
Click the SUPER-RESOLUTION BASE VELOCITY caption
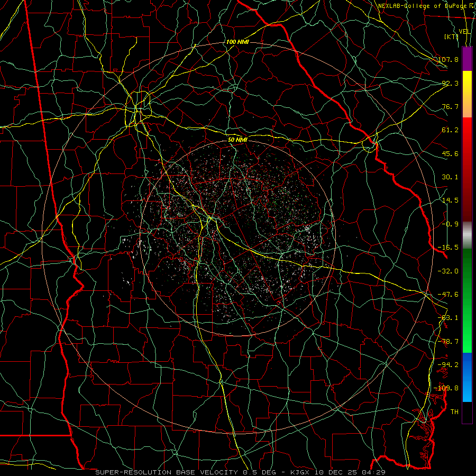(167, 472)
